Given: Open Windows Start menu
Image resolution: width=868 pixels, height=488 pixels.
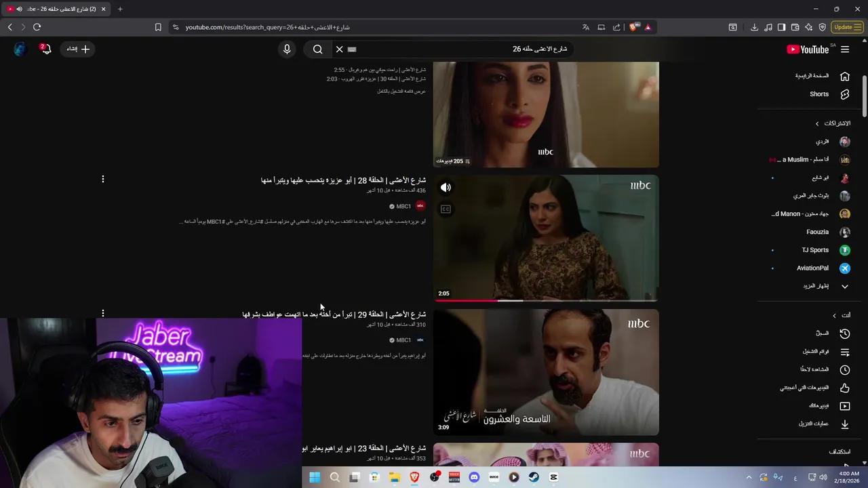Looking at the screenshot, I should [315, 477].
